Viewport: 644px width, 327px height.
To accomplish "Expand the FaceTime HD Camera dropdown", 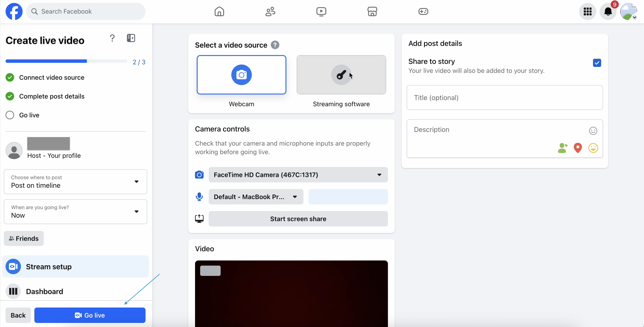I will pyautogui.click(x=298, y=175).
